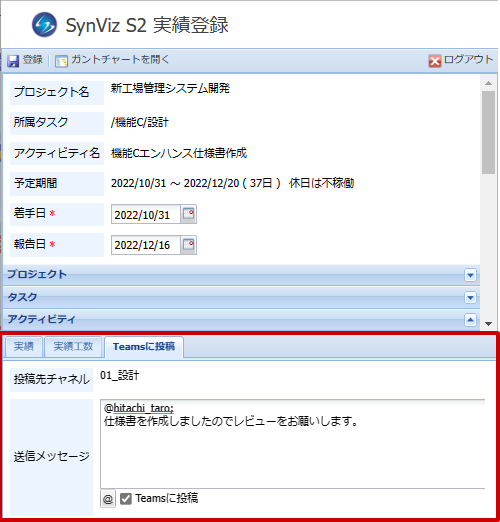Click the scrollbar down arrow

(489, 324)
